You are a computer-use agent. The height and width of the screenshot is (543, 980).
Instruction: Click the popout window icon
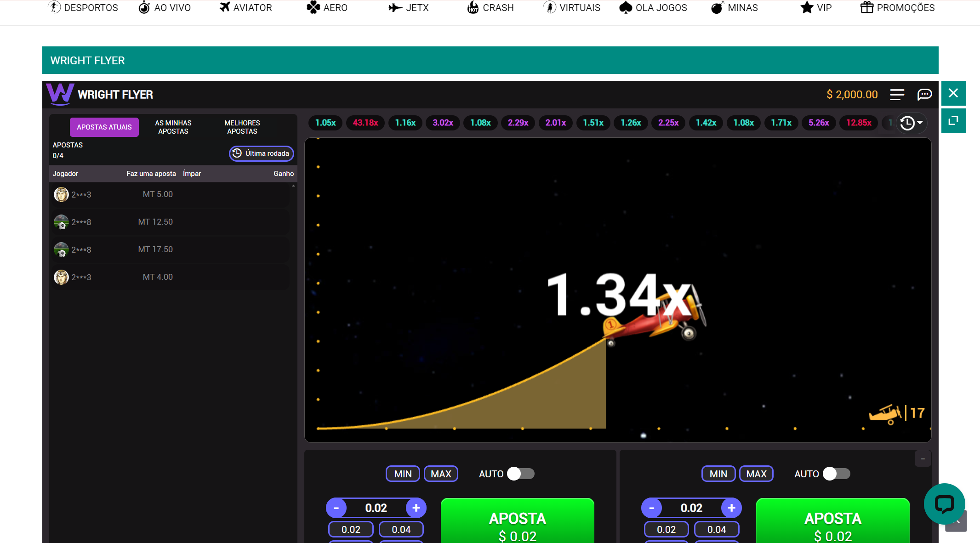point(953,121)
